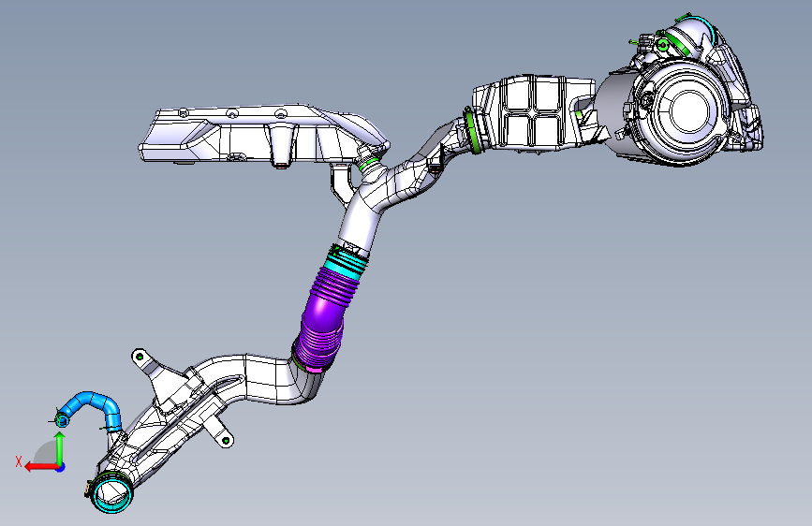Viewport: 812px width, 526px height.
Task: Select the purple corrugated bellows hose
Action: click(x=323, y=316)
